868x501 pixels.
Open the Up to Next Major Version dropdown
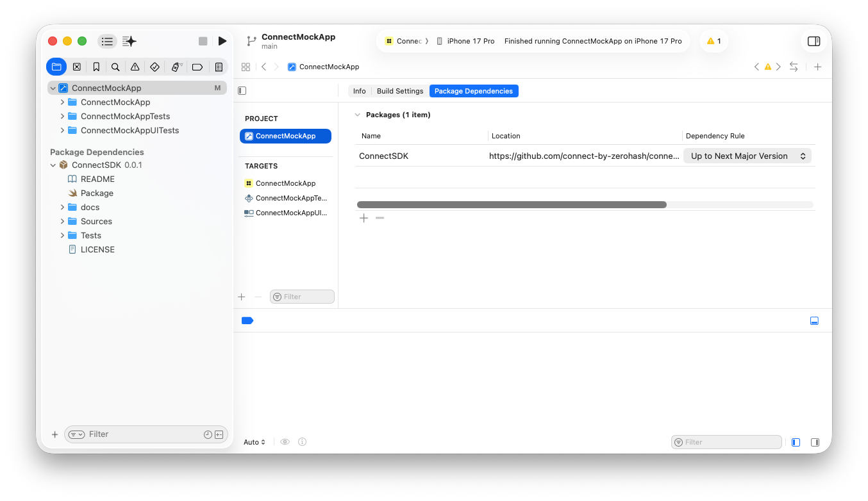747,156
